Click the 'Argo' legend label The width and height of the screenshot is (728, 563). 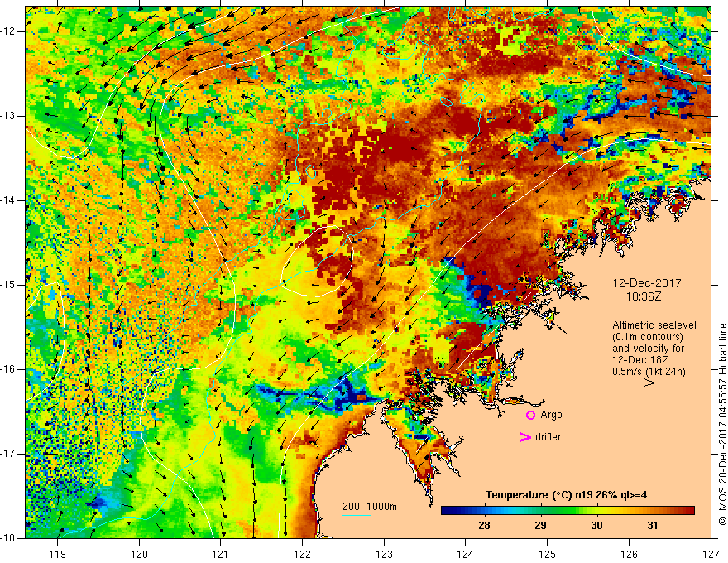(x=551, y=415)
